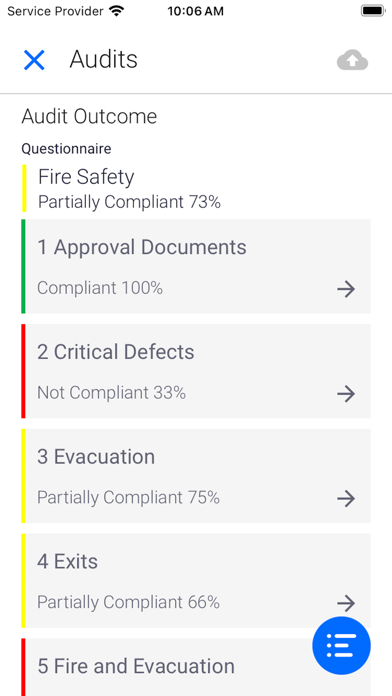Open the blue floating list menu button

point(341,645)
